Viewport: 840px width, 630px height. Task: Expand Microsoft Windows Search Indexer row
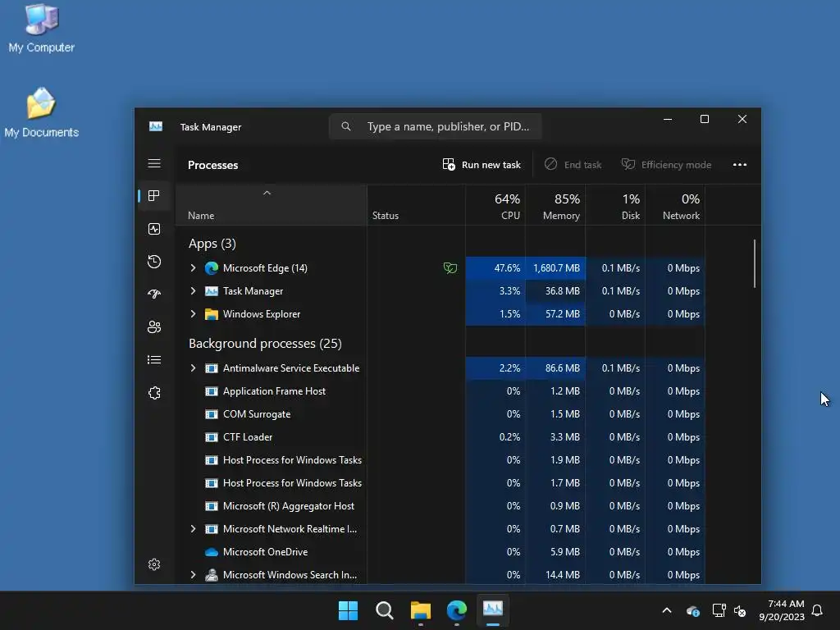coord(193,575)
